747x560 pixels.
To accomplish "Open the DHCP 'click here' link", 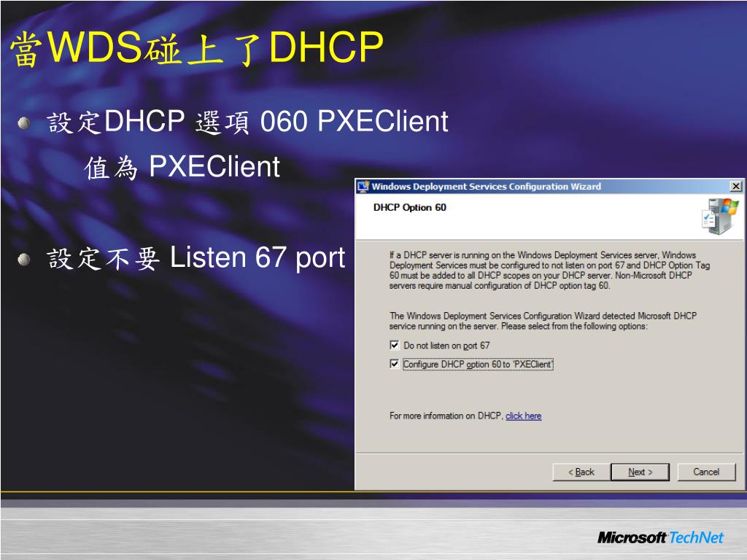I will tap(523, 416).
